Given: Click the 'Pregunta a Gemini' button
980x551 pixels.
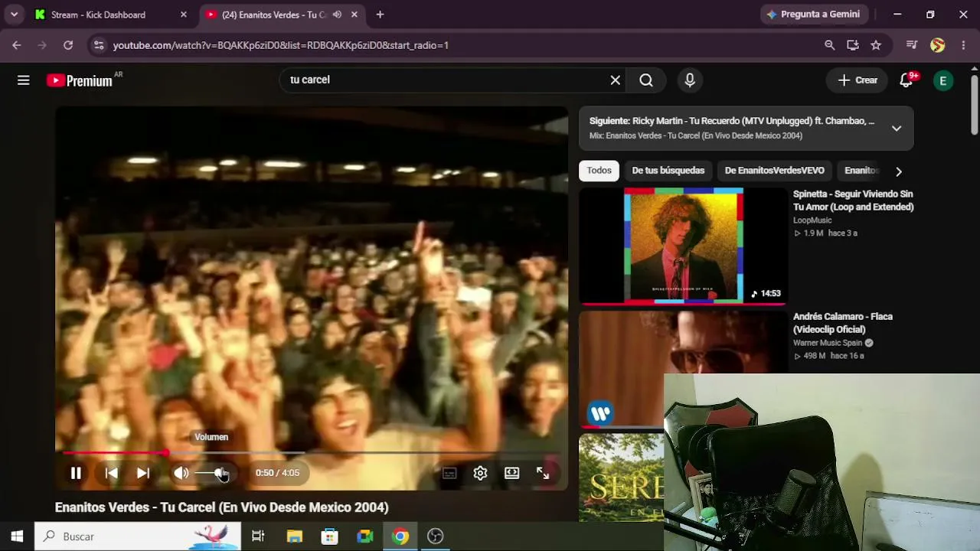Looking at the screenshot, I should (x=813, y=15).
